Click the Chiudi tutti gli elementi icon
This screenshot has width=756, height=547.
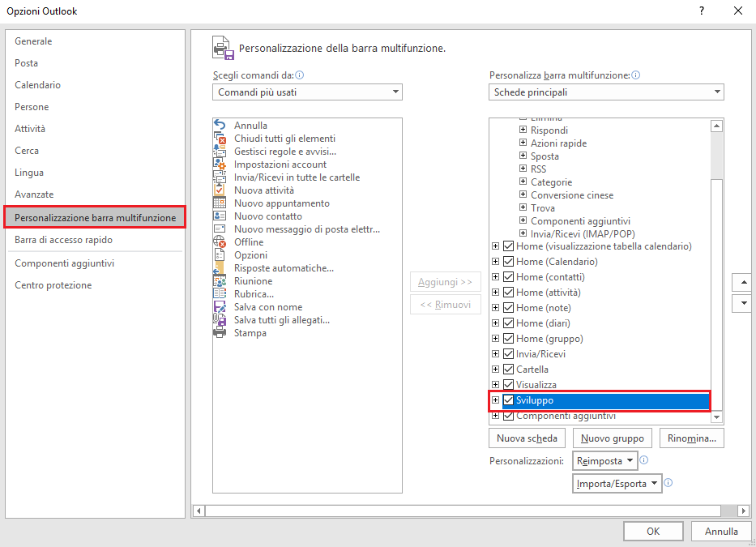coord(220,138)
